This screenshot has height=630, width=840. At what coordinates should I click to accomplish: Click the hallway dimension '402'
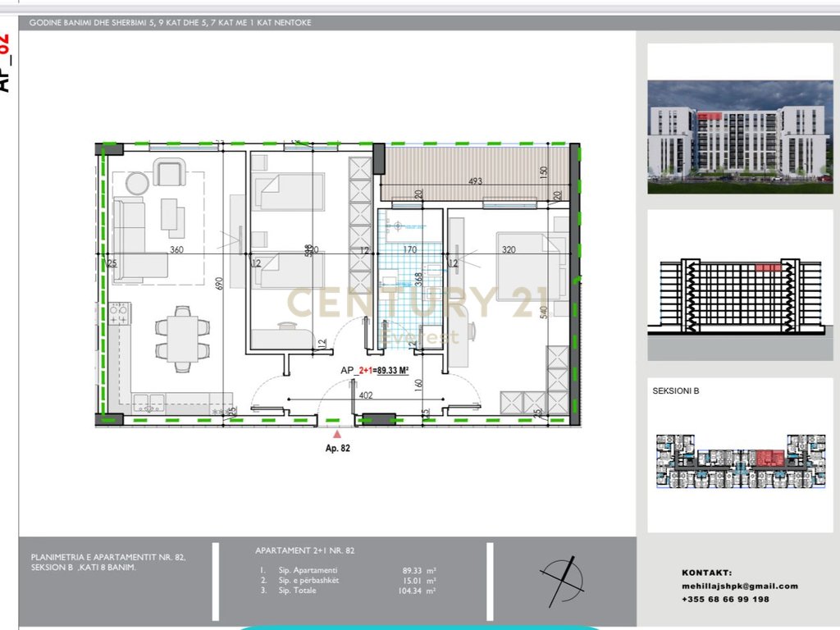coord(366,395)
